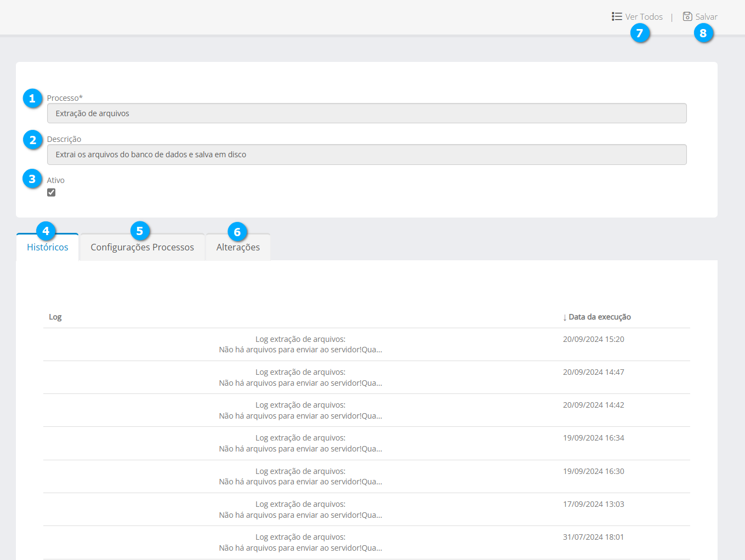
Task: Click the Ver Todos list icon
Action: point(617,16)
